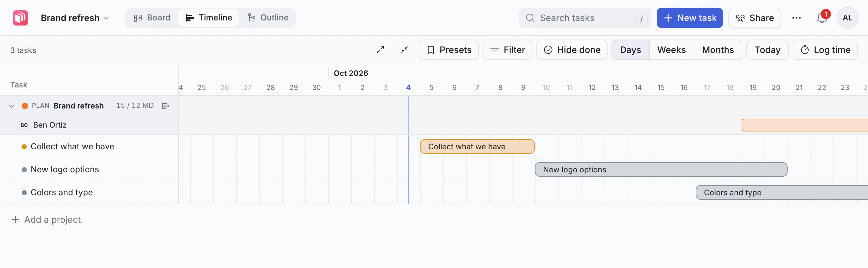Focus the Search tasks field

(585, 18)
